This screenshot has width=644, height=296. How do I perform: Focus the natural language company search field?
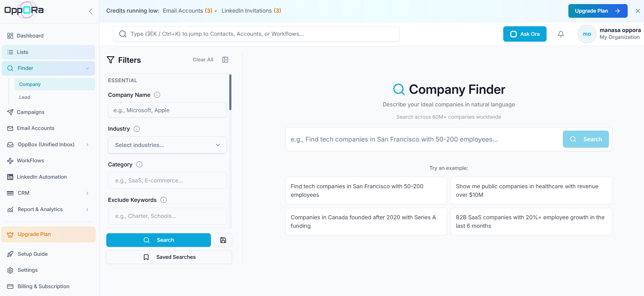coord(424,139)
